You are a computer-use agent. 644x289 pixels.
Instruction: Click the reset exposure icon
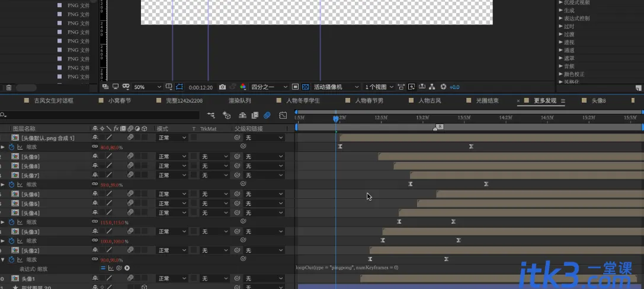click(x=443, y=87)
